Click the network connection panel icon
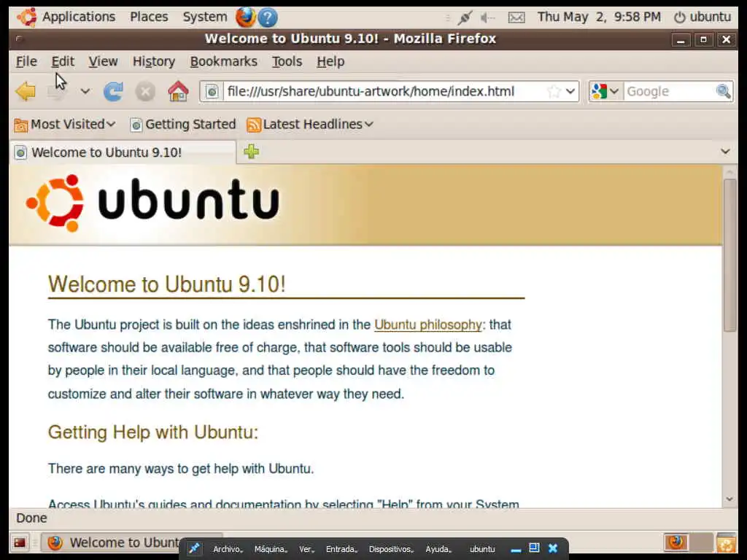 tap(465, 17)
